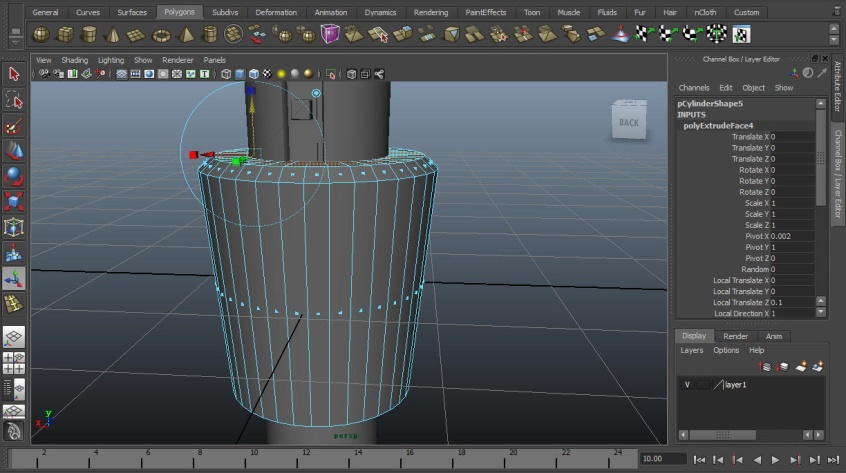Click the ViewCube BACK face

629,122
